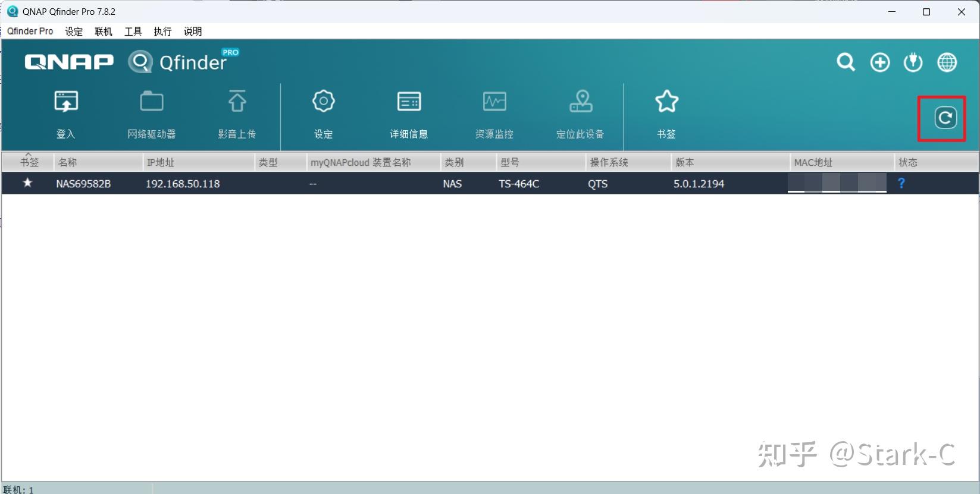Screen dimensions: 980x494
Task: Open the 说明 help menu
Action: tap(193, 31)
